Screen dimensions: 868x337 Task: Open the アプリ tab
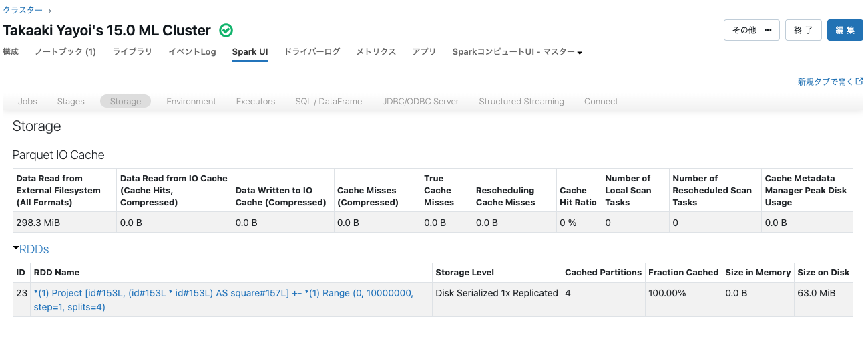[424, 52]
